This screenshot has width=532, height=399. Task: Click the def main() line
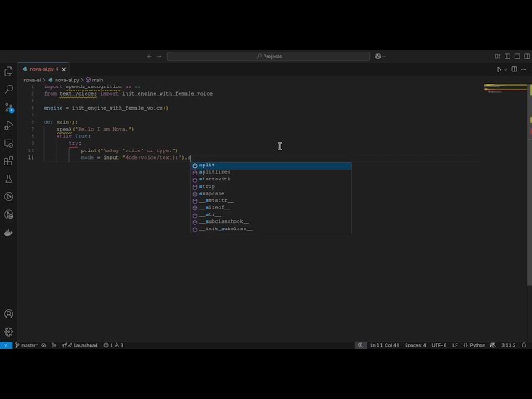(x=61, y=122)
